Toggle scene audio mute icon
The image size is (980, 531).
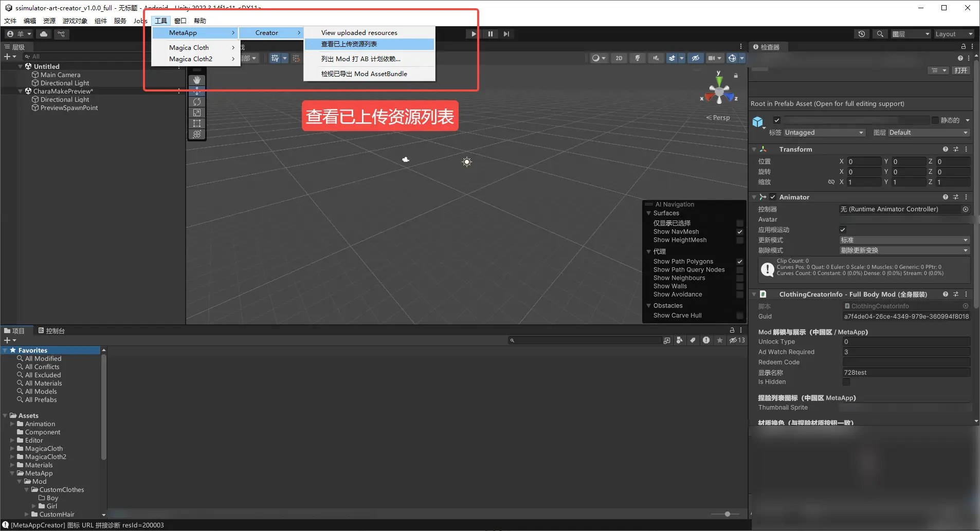coord(656,58)
